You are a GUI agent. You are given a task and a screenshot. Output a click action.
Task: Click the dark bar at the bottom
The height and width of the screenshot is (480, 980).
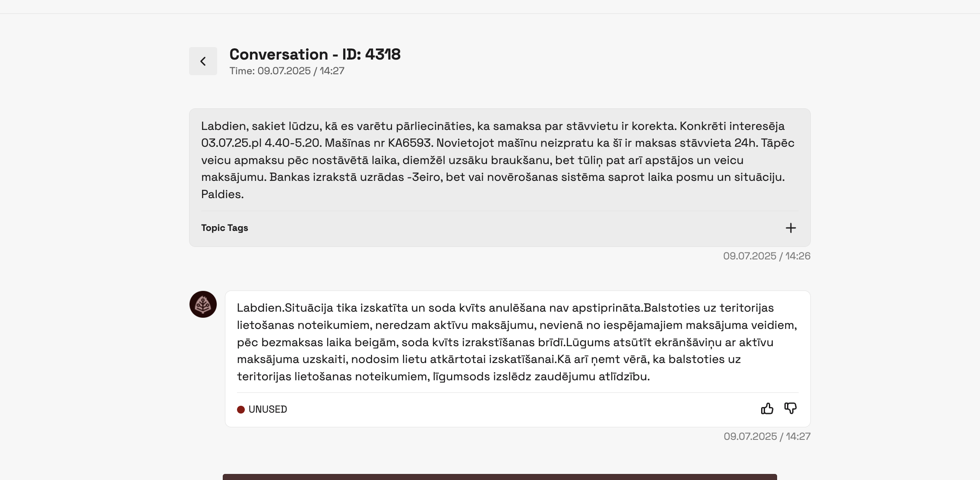tap(500, 477)
